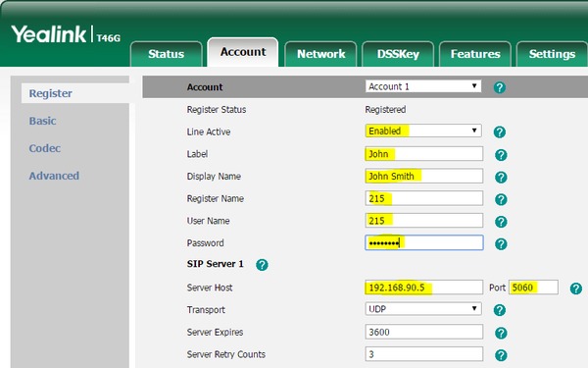The height and width of the screenshot is (368, 588).
Task: Click the help icon next to User Name
Action: pos(501,222)
